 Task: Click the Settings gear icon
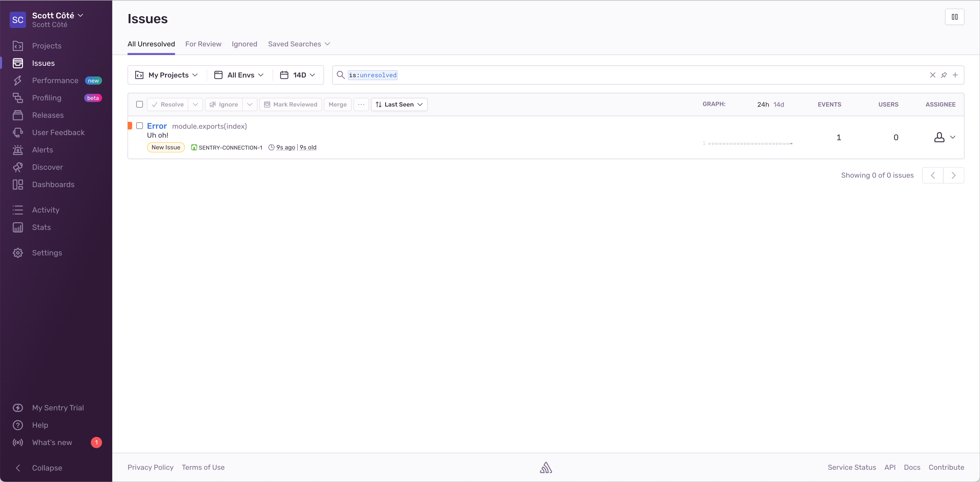(x=18, y=253)
